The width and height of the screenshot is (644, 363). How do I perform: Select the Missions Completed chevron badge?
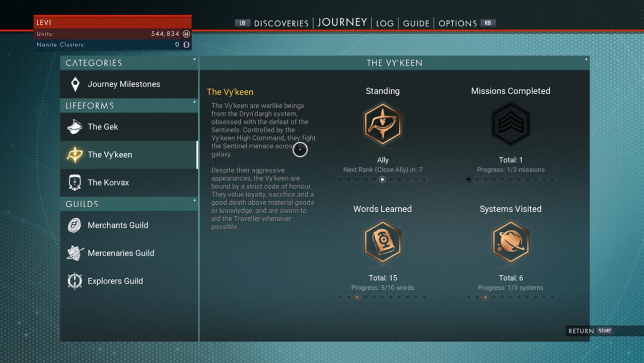(511, 125)
